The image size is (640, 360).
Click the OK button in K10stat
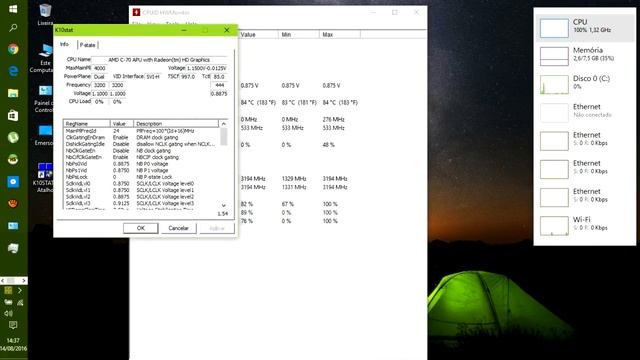[x=140, y=228]
